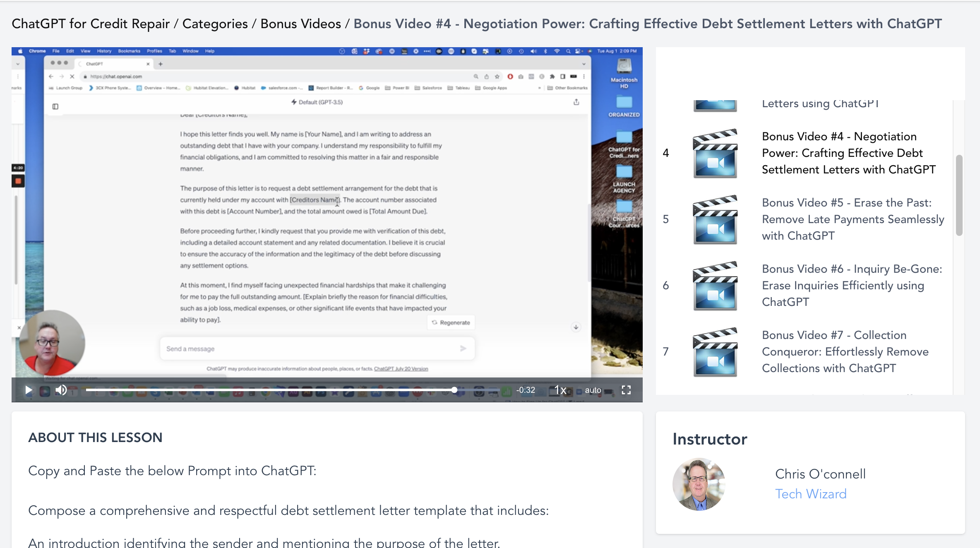Go to ChatGPT for Credit Repair breadcrumb
Image resolution: width=980 pixels, height=548 pixels.
pyautogui.click(x=91, y=24)
